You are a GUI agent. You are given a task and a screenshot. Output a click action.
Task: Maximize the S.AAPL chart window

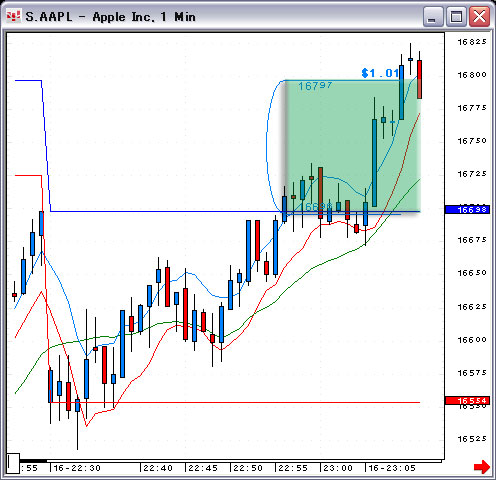(x=456, y=17)
